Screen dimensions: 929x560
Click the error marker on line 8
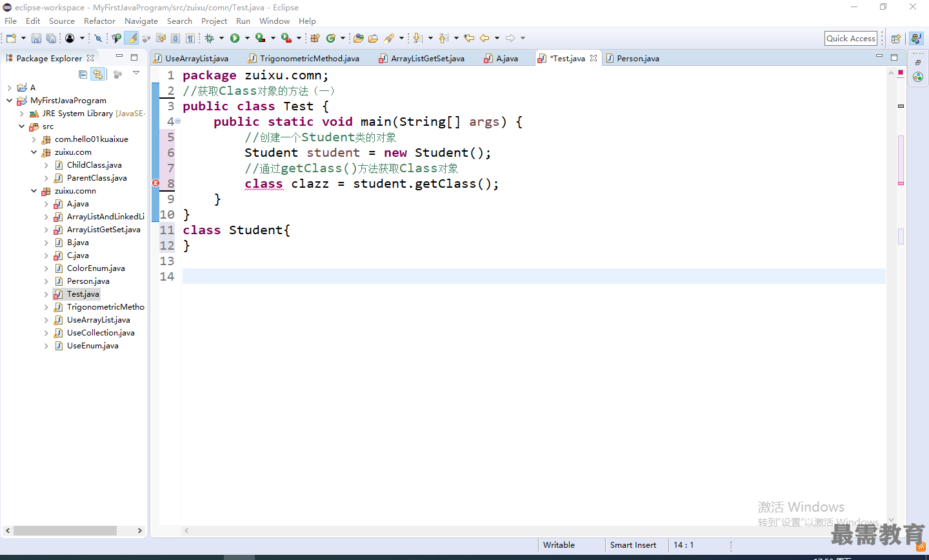click(x=155, y=183)
